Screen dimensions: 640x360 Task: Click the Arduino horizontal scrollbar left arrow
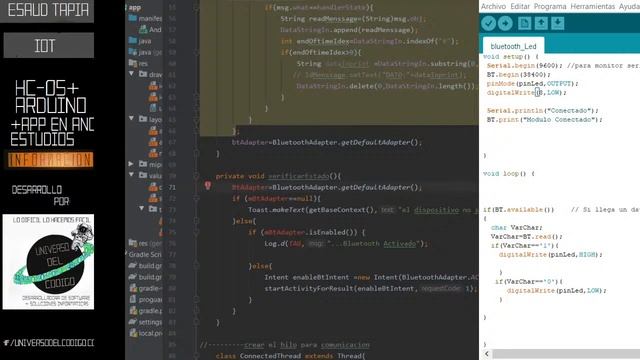[x=487, y=354]
